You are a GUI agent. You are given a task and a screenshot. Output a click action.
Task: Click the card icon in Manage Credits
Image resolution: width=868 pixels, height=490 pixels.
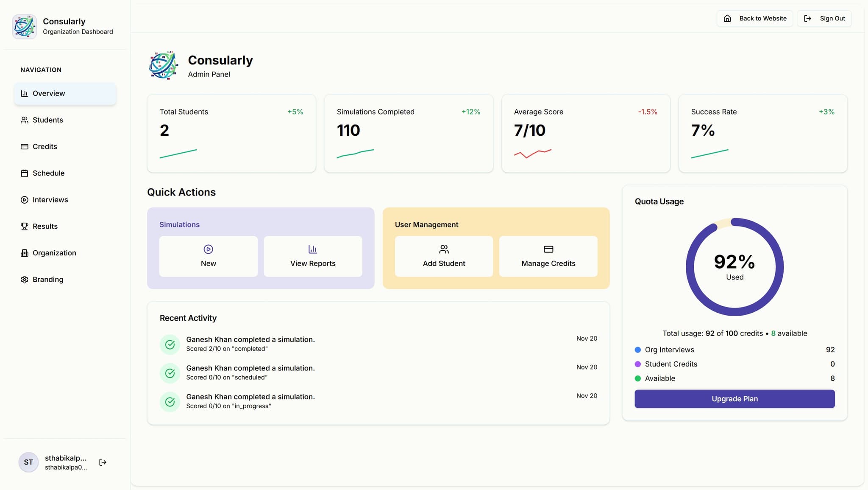pos(548,249)
